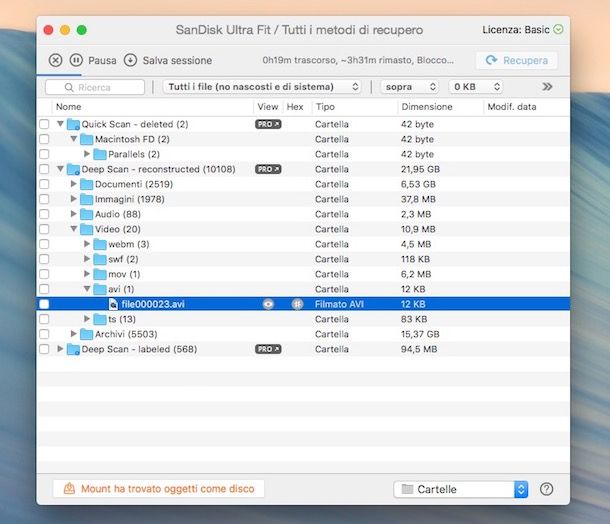This screenshot has width=610, height=524.
Task: Click the Pausa label button
Action: pyautogui.click(x=102, y=60)
